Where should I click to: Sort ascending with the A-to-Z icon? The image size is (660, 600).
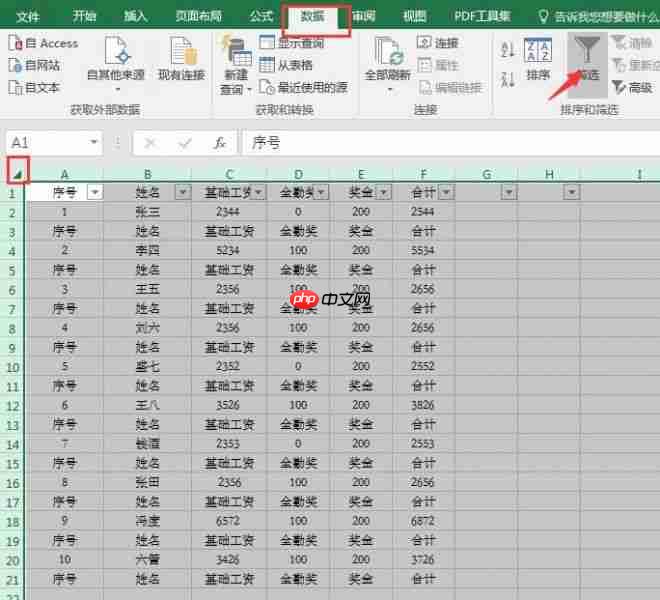507,49
